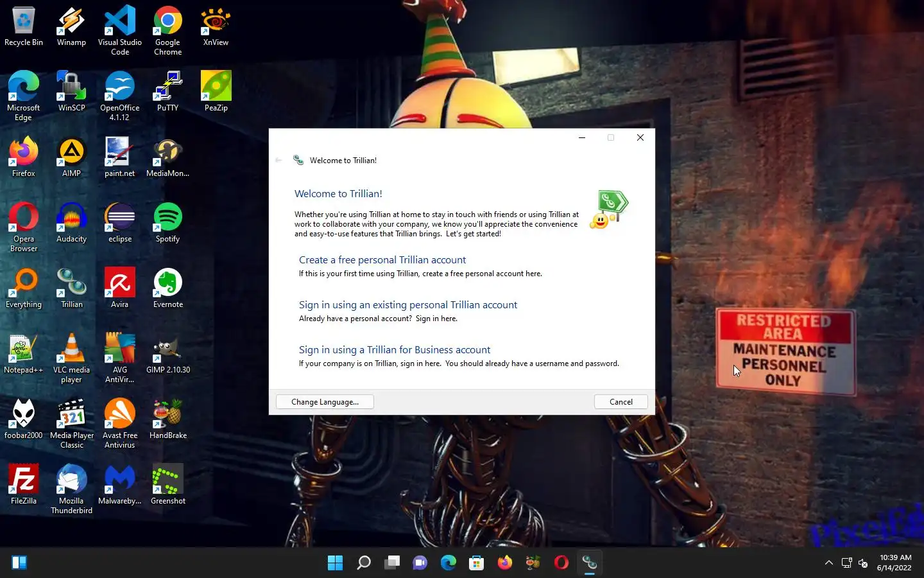Open the Windows Start menu
The height and width of the screenshot is (578, 924).
[x=335, y=563]
